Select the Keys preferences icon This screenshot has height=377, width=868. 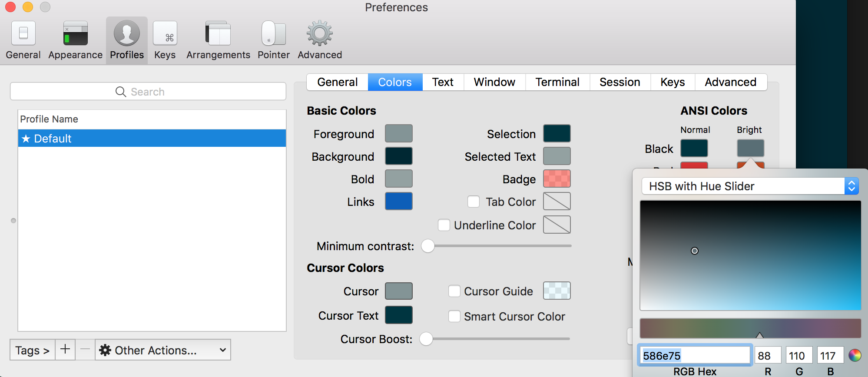[165, 33]
